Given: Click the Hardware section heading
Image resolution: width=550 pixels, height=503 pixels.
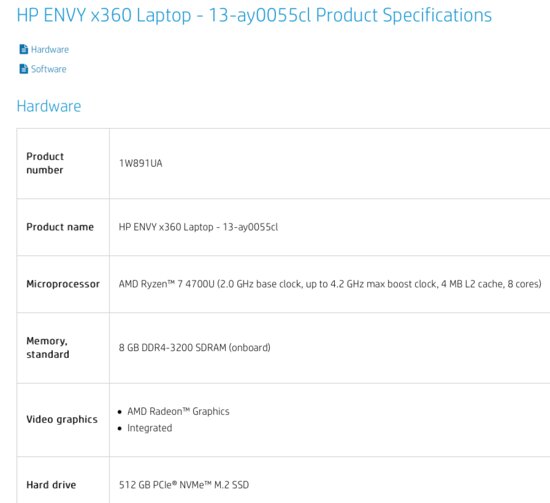Looking at the screenshot, I should (49, 106).
